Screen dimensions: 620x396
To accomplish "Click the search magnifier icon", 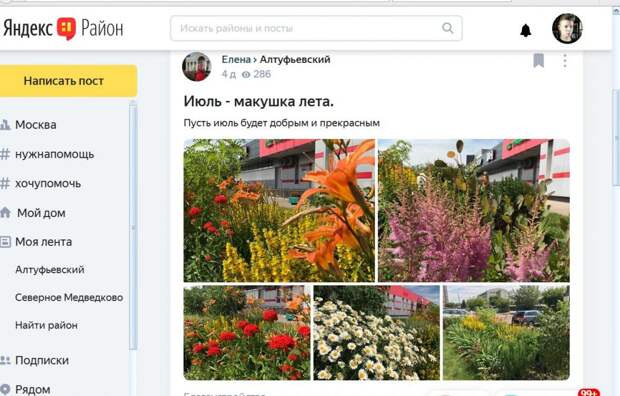I will pos(448,28).
